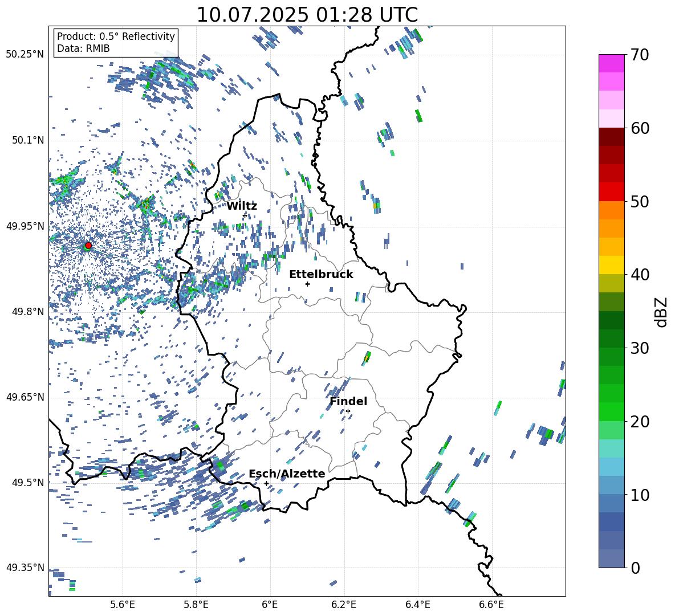Click the bright red swatch above 50

point(612,192)
